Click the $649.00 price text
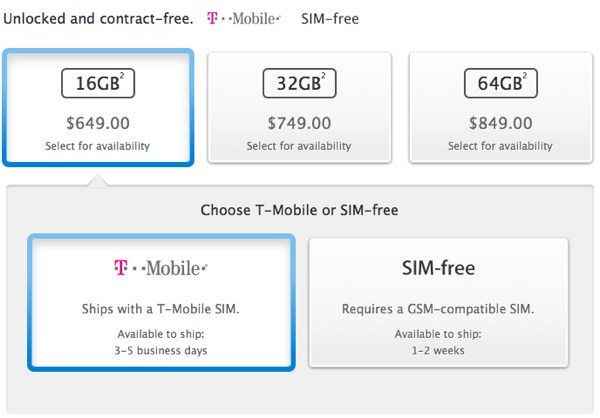The image size is (600, 418). [98, 123]
